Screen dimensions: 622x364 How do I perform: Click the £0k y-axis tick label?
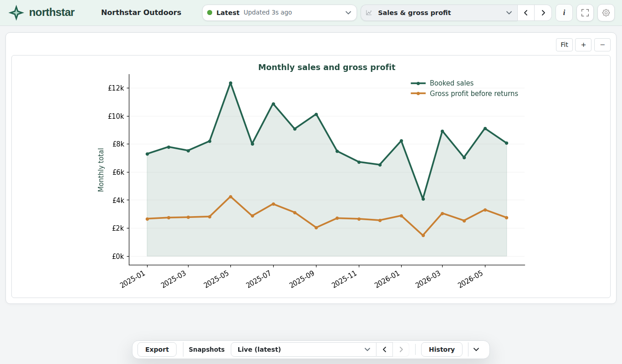[x=118, y=257]
